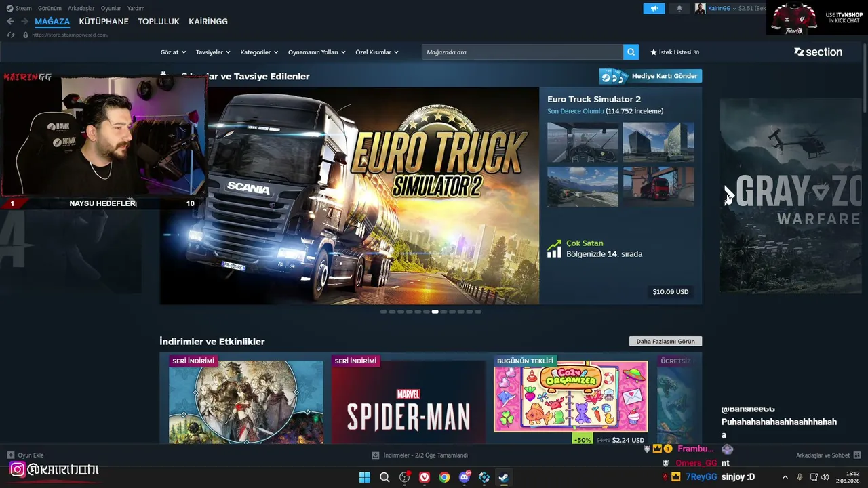868x488 pixels.
Task: Click the Daha Fazlasını Görün button
Action: tap(665, 342)
